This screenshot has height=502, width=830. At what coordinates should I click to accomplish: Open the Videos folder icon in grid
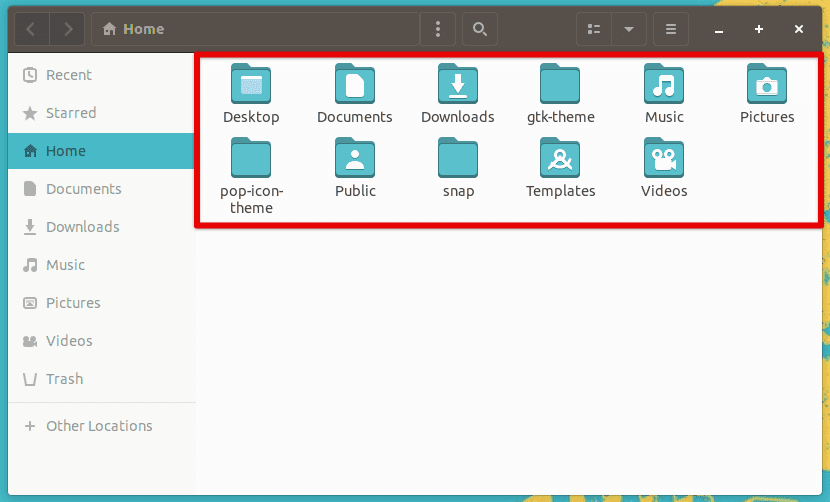pos(664,158)
